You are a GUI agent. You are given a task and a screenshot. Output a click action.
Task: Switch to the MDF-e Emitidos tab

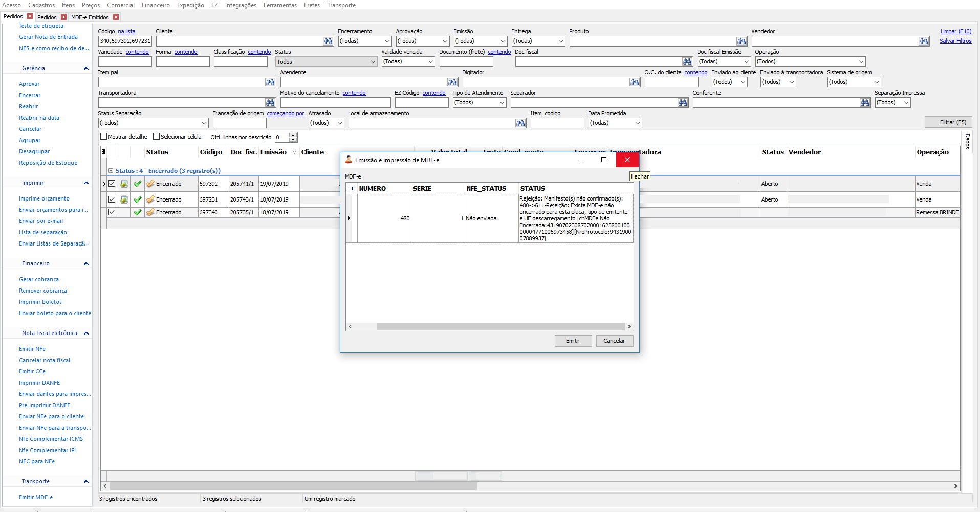tap(90, 17)
